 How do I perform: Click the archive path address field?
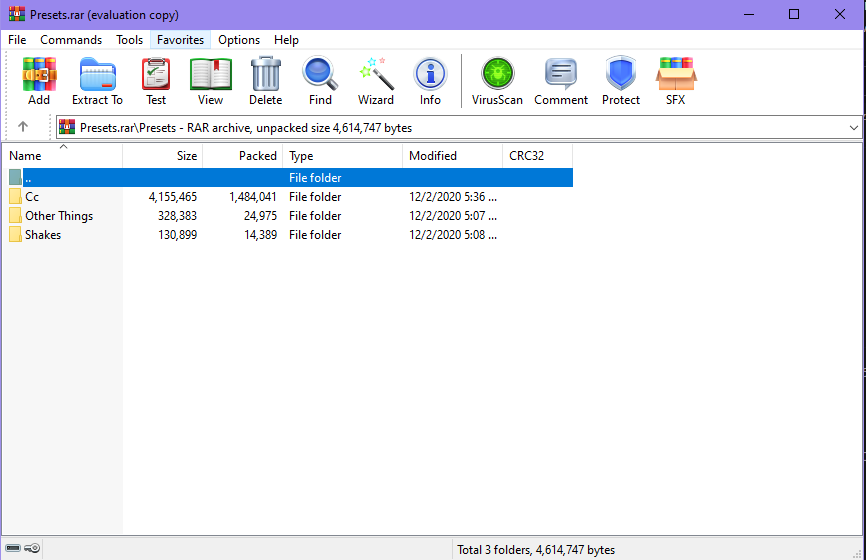[x=458, y=128]
